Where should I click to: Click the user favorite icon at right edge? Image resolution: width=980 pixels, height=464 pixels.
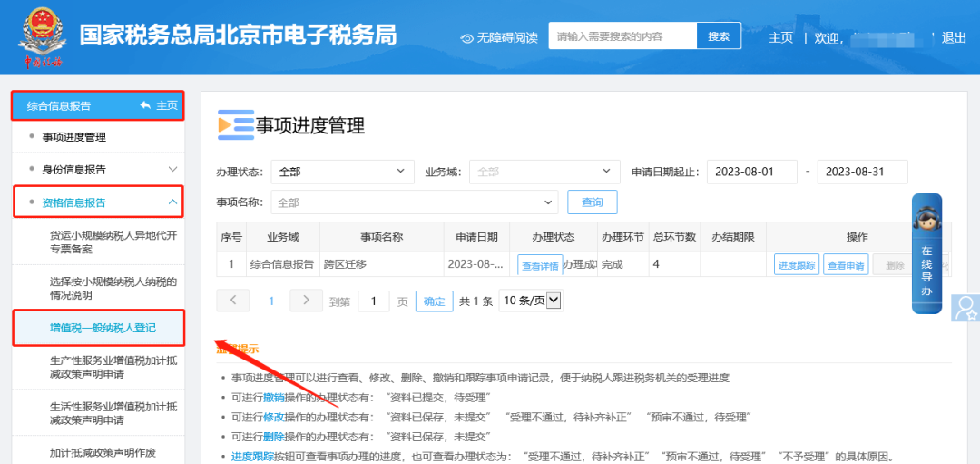click(965, 308)
